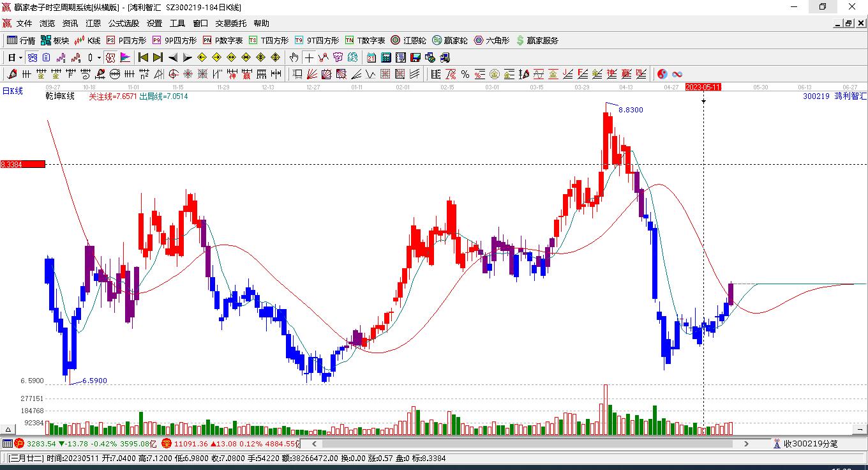The width and height of the screenshot is (868, 470).
Task: Click the horizontal scrollbar right arrow
Action: [x=746, y=443]
